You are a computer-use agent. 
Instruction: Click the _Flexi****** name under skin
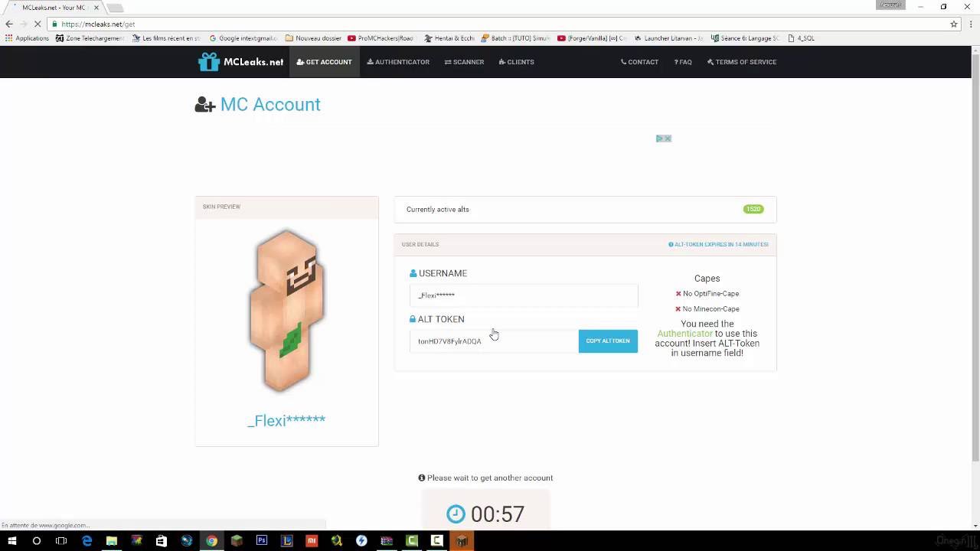tap(286, 420)
